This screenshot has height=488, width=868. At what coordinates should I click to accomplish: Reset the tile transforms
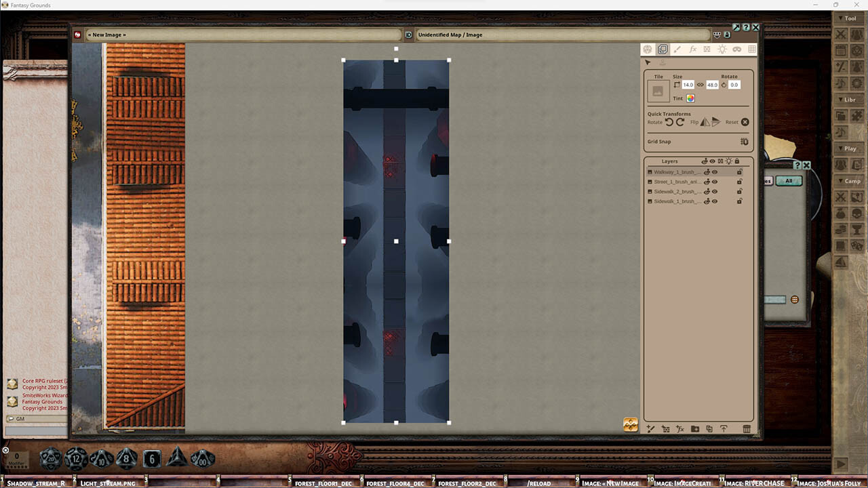(745, 122)
